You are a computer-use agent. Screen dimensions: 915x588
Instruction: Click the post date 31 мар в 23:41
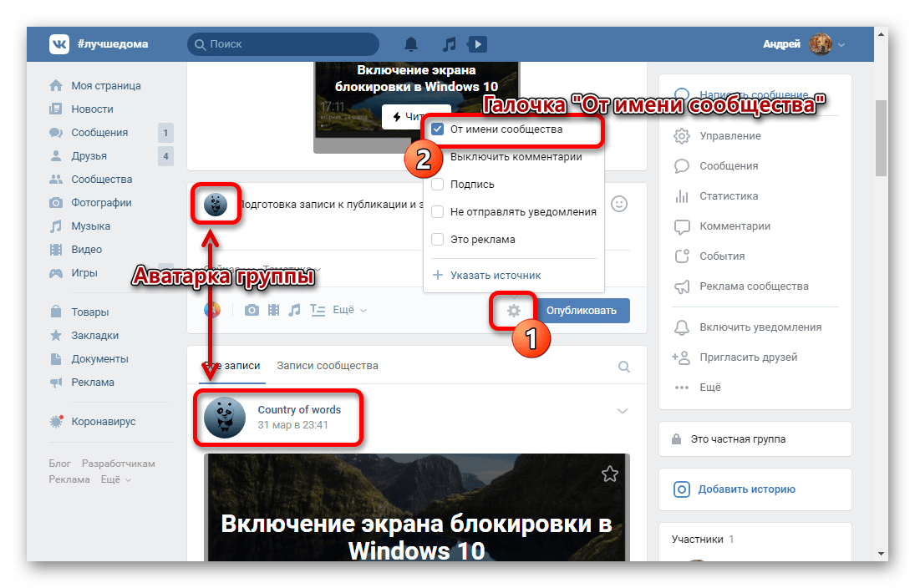[x=293, y=424]
